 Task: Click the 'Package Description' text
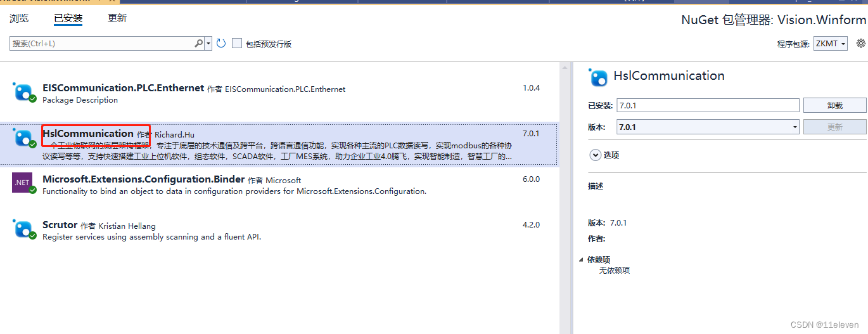pos(80,100)
